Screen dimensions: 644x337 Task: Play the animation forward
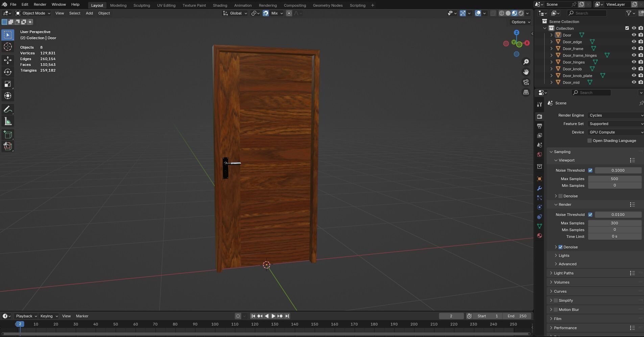coord(273,316)
